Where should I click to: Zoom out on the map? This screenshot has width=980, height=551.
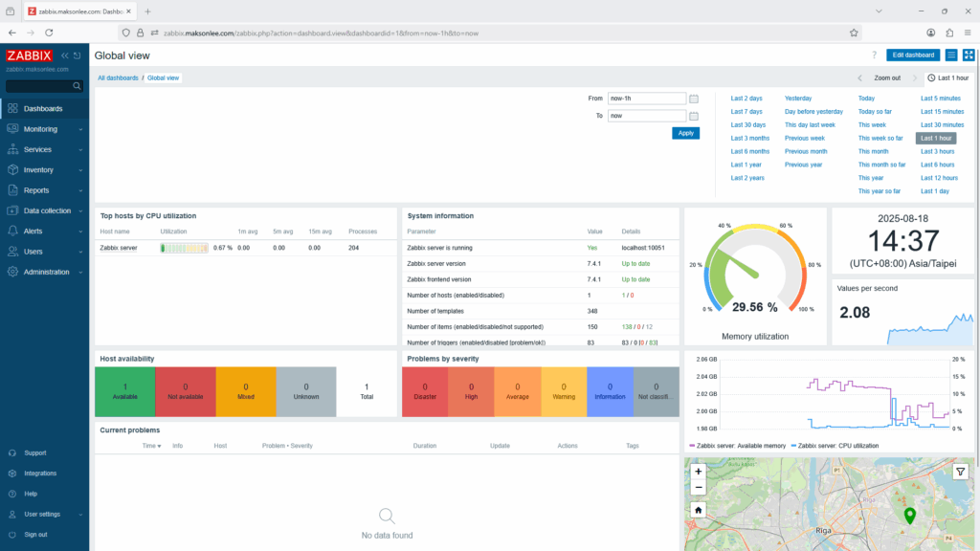tap(698, 488)
